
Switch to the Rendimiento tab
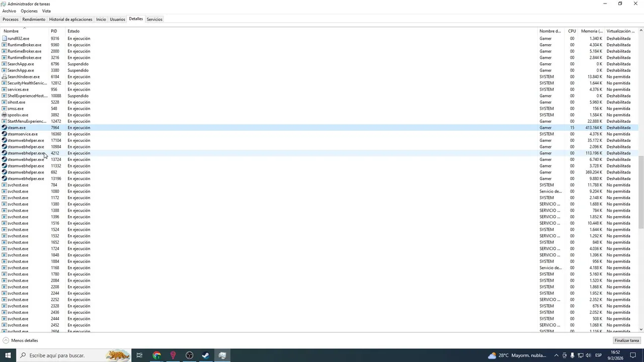click(34, 19)
